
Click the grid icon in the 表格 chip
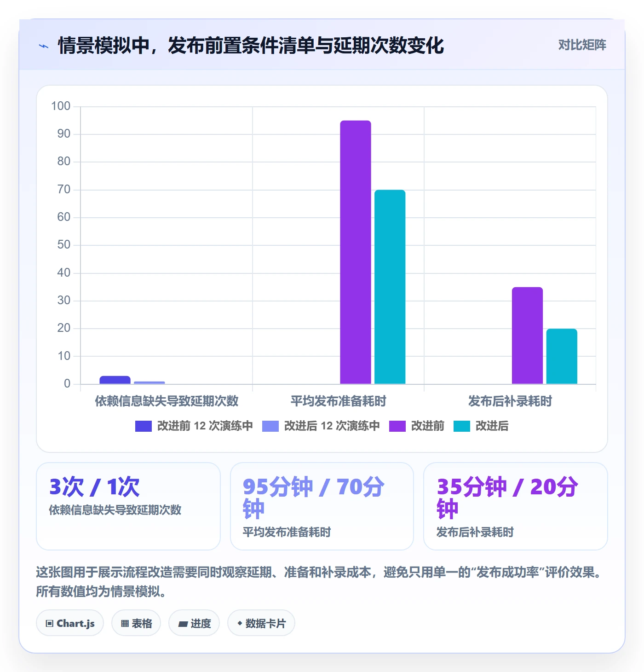[x=125, y=624]
